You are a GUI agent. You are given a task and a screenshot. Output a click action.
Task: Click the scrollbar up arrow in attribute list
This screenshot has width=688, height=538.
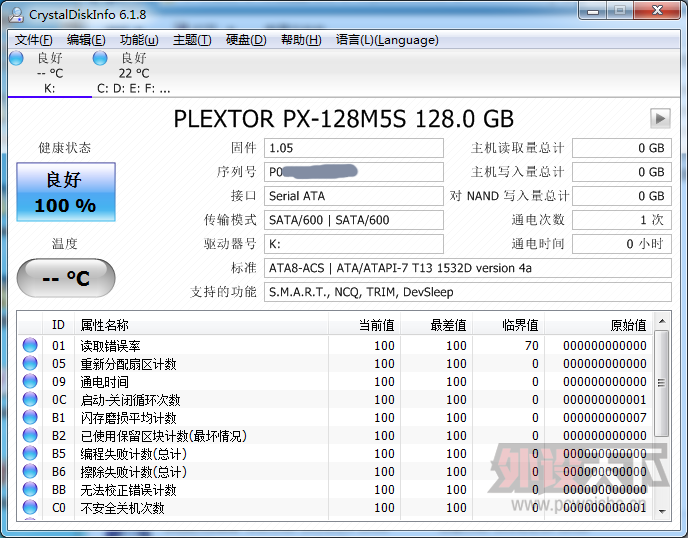(x=662, y=321)
